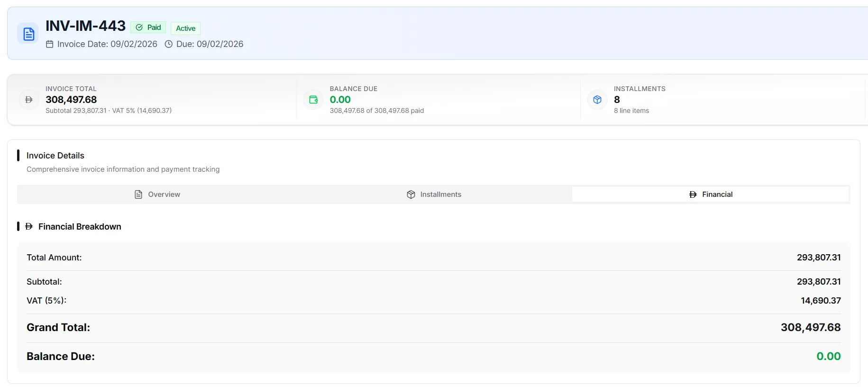Select the Financial tab
Image resolution: width=868 pixels, height=388 pixels.
point(710,194)
